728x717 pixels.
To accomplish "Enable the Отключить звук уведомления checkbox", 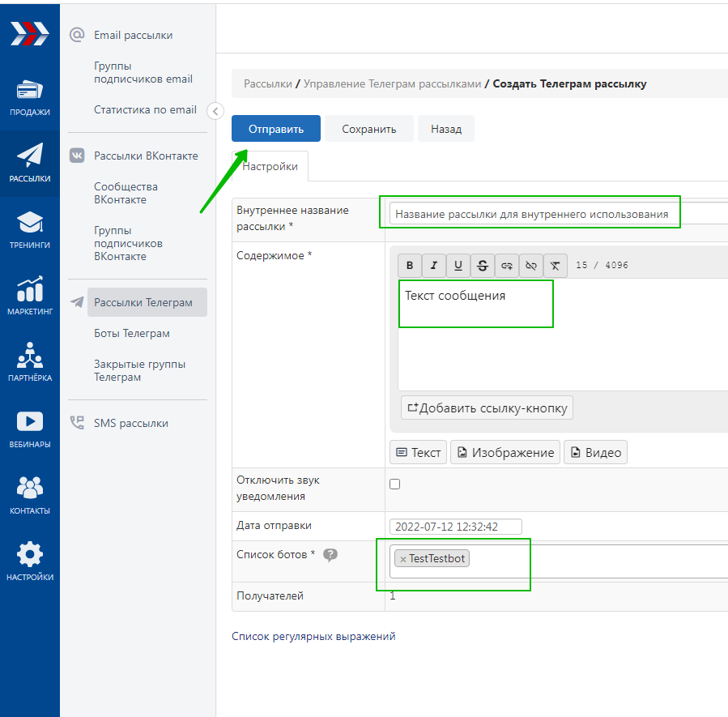I will 395,484.
